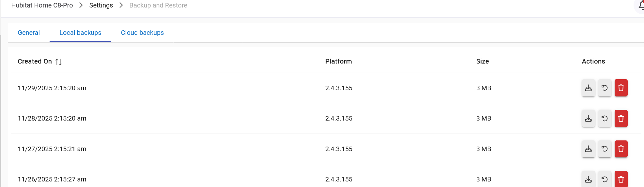
Task: Switch to the General tab
Action: pyautogui.click(x=29, y=33)
